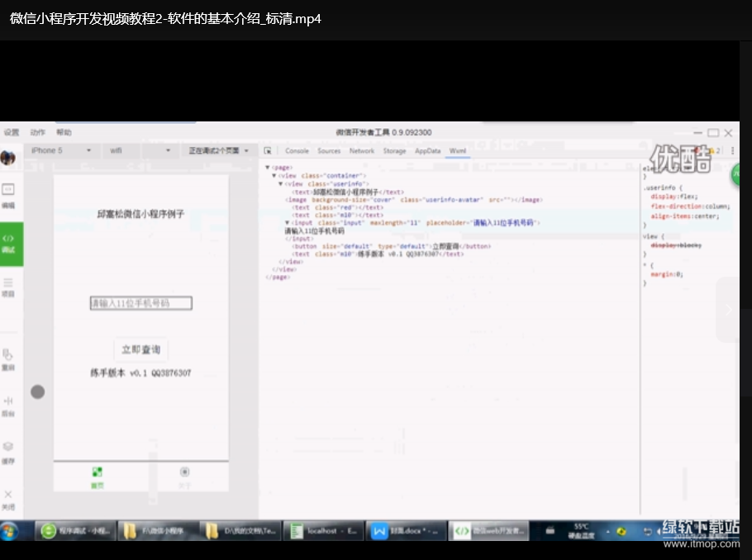Collapse the view userinfo node arrow
752x560 pixels.
click(281, 183)
